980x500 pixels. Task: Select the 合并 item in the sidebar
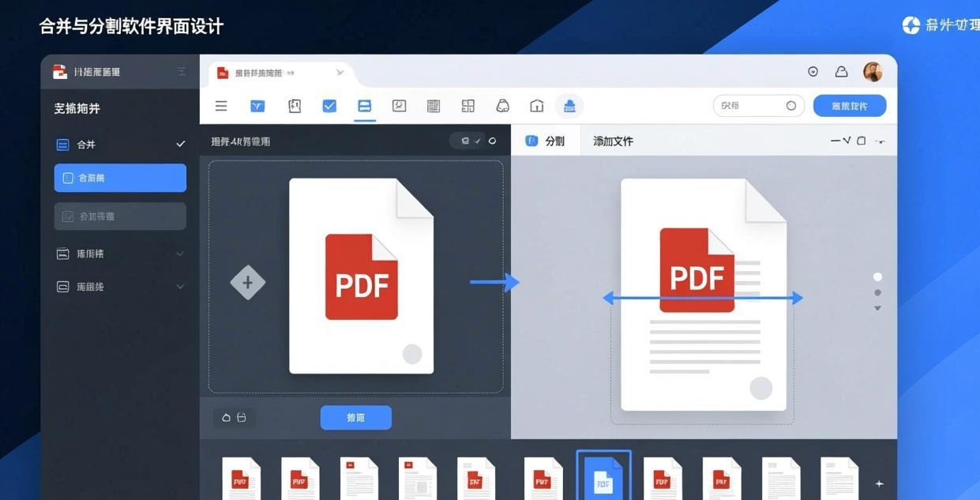(120, 145)
